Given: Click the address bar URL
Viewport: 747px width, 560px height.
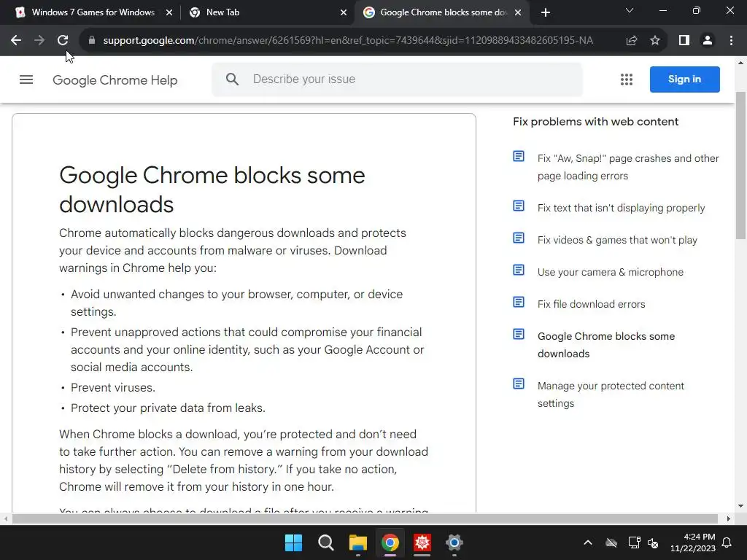Looking at the screenshot, I should [x=348, y=41].
